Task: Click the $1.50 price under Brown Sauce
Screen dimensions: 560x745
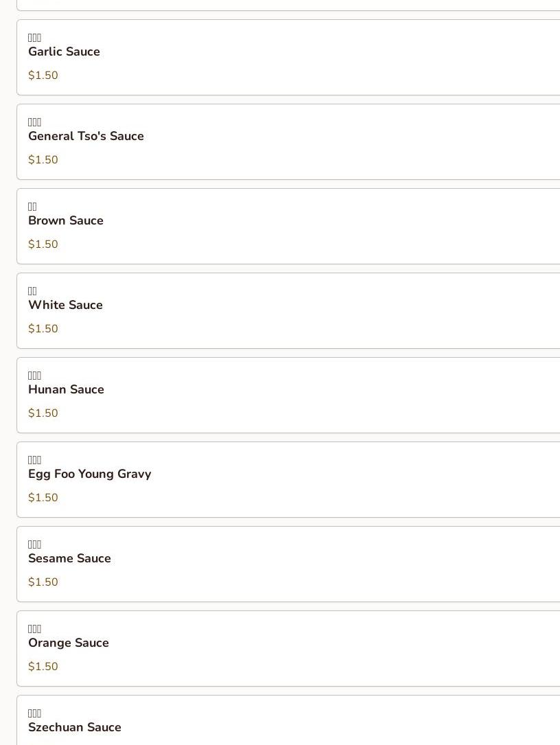Action: [43, 244]
